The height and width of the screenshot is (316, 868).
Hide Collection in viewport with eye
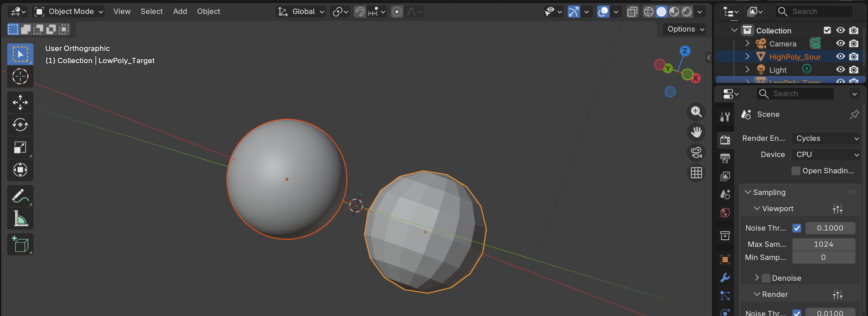pyautogui.click(x=840, y=30)
